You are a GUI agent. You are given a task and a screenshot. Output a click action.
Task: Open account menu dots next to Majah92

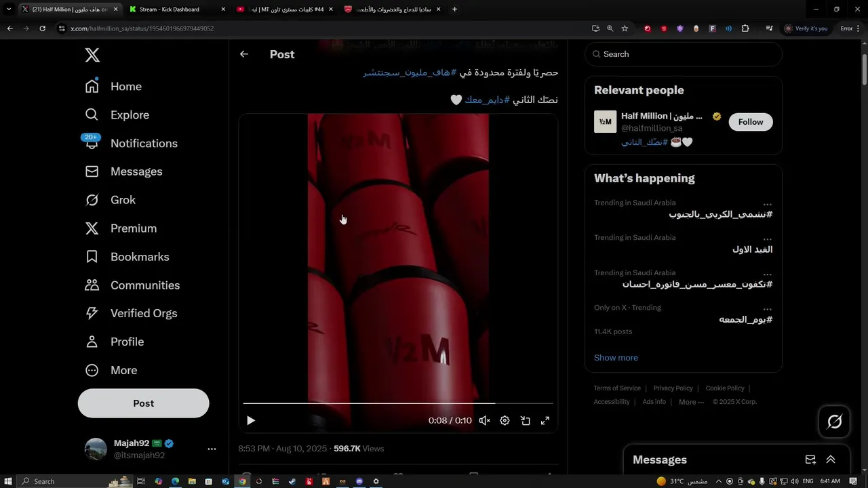pyautogui.click(x=212, y=449)
